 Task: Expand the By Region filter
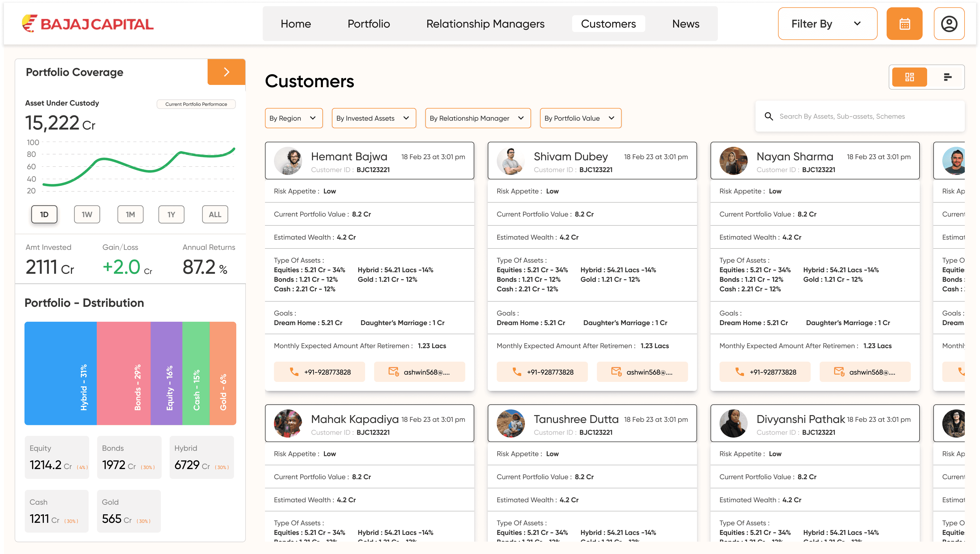[293, 118]
